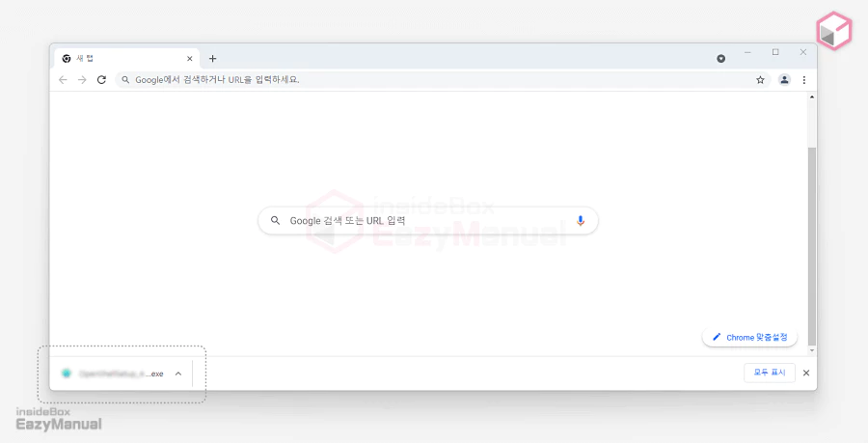The image size is (868, 443).
Task: Open Chrome 맞춤설정 customization
Action: coord(749,337)
